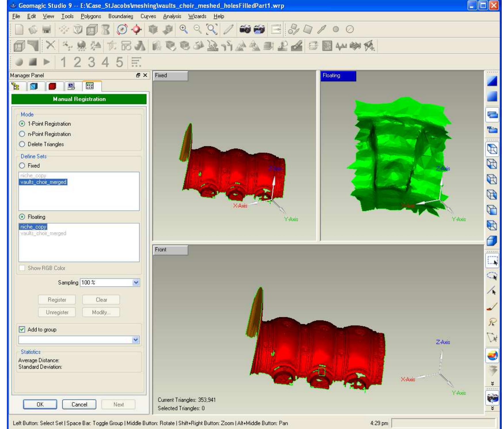Open the Sampling percentage dropdown
Viewport: 504px width, 429px height.
pyautogui.click(x=136, y=283)
